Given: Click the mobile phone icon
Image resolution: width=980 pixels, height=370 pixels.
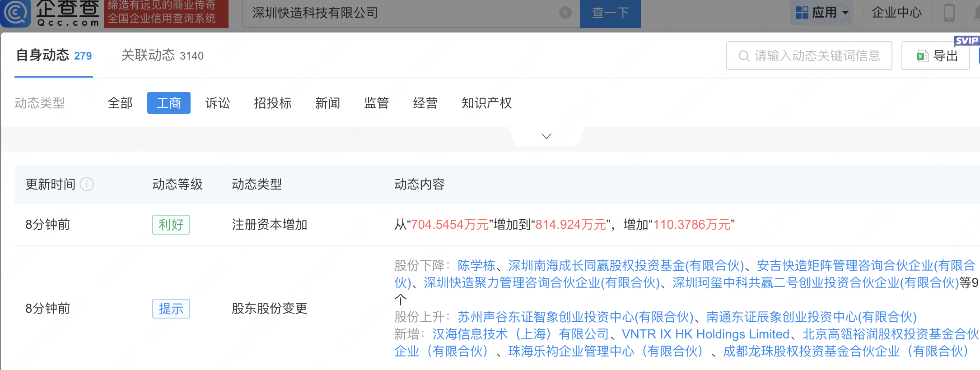Looking at the screenshot, I should [x=949, y=13].
